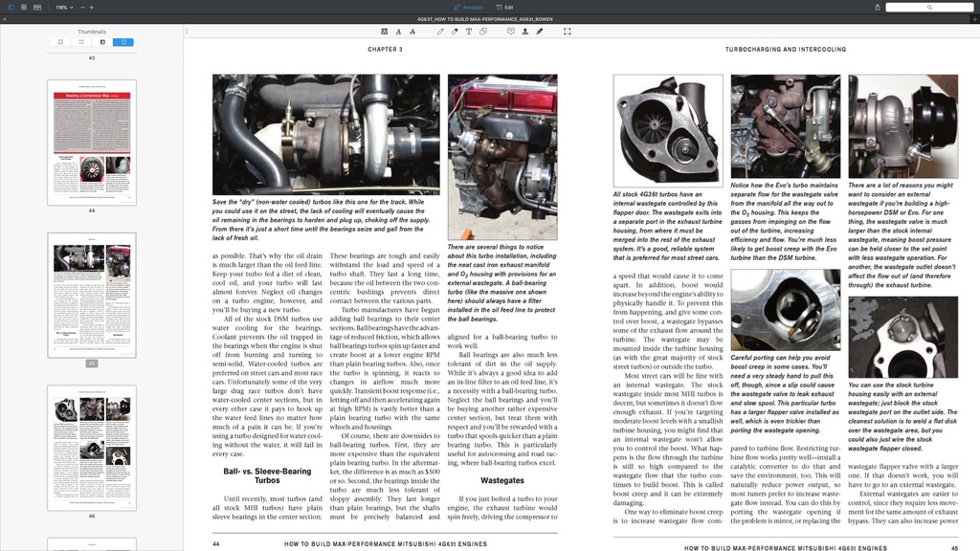The width and height of the screenshot is (980, 551).
Task: Show annotations list in the sidebar
Action: (102, 42)
